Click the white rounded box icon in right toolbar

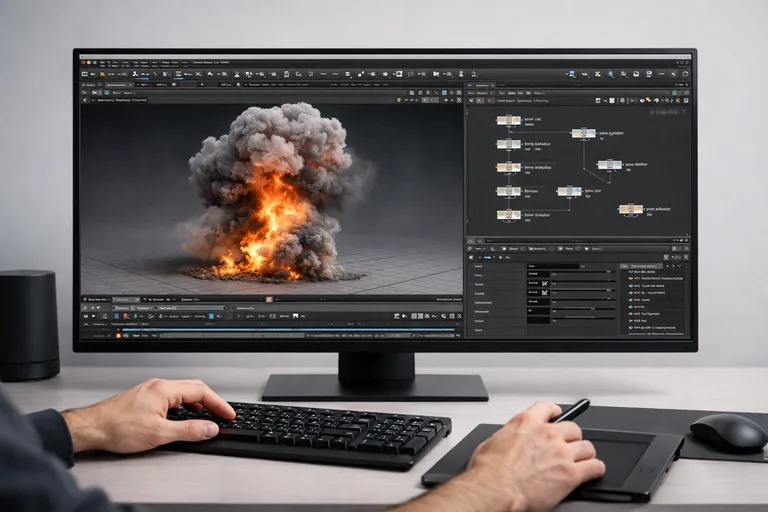coord(636,74)
